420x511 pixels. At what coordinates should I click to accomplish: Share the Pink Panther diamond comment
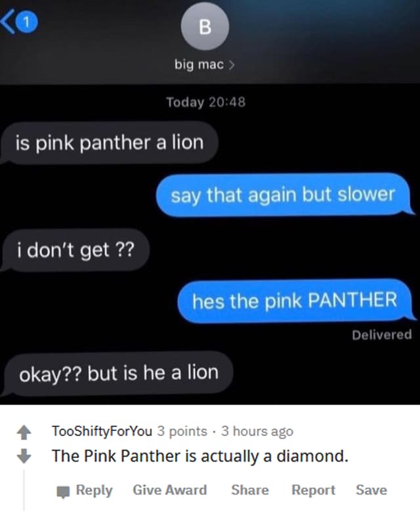[250, 490]
